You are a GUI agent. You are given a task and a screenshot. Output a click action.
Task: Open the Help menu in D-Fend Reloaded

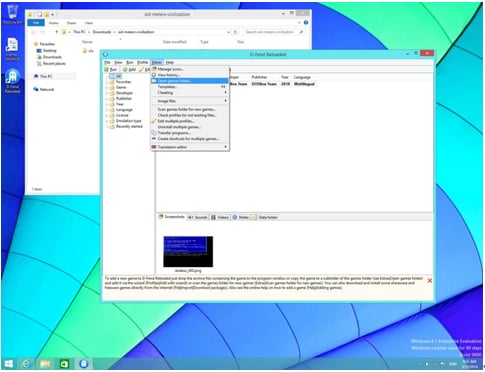(170, 62)
